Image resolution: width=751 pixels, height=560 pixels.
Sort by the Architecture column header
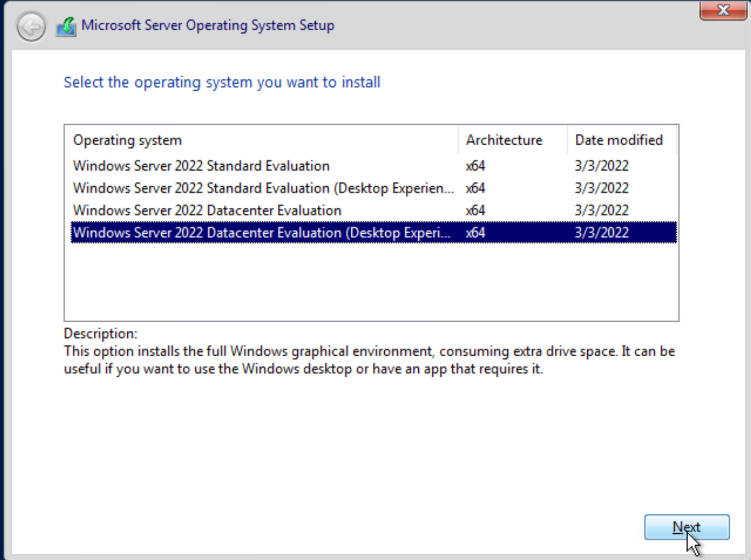coord(504,140)
